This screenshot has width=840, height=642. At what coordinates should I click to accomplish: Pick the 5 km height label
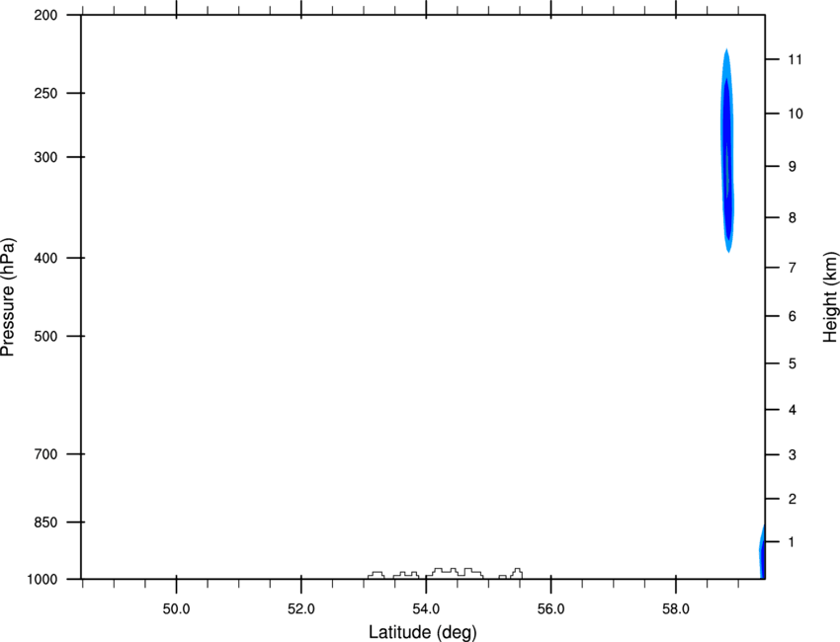coord(793,363)
